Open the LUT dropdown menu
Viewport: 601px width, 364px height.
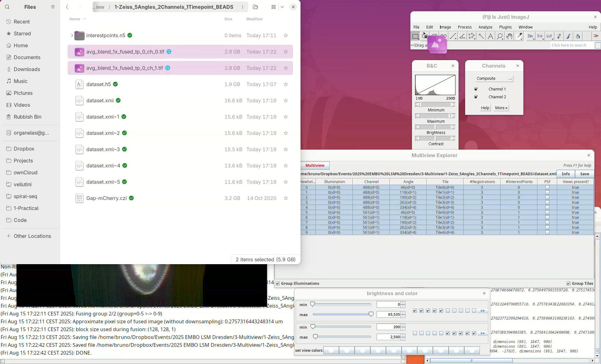coord(550,36)
